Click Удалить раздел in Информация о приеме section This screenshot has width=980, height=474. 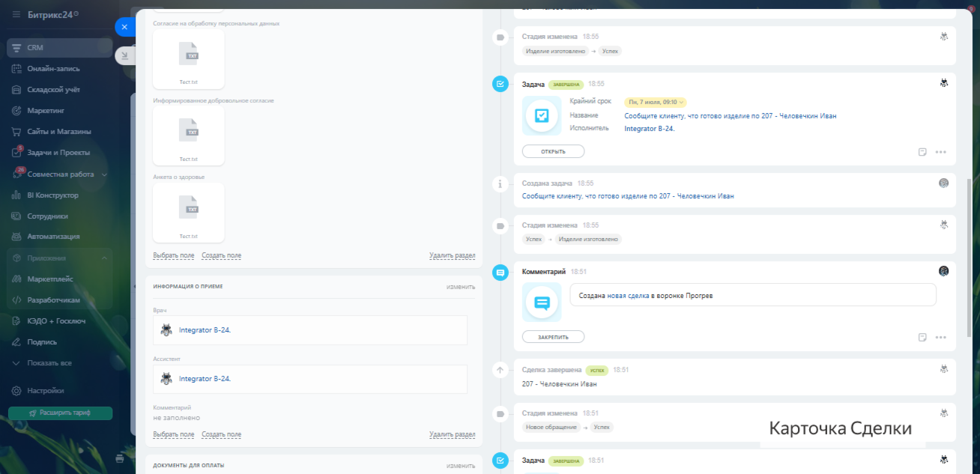coord(452,434)
